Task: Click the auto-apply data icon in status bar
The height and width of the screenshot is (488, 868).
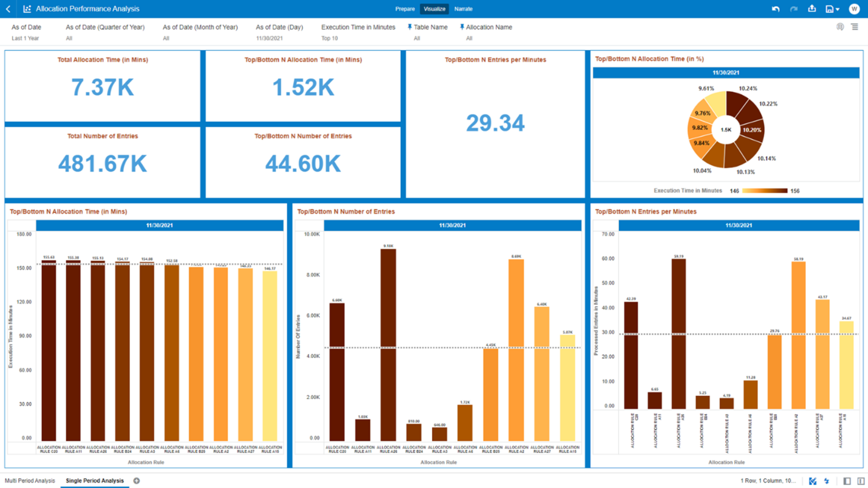Action: [813, 481]
